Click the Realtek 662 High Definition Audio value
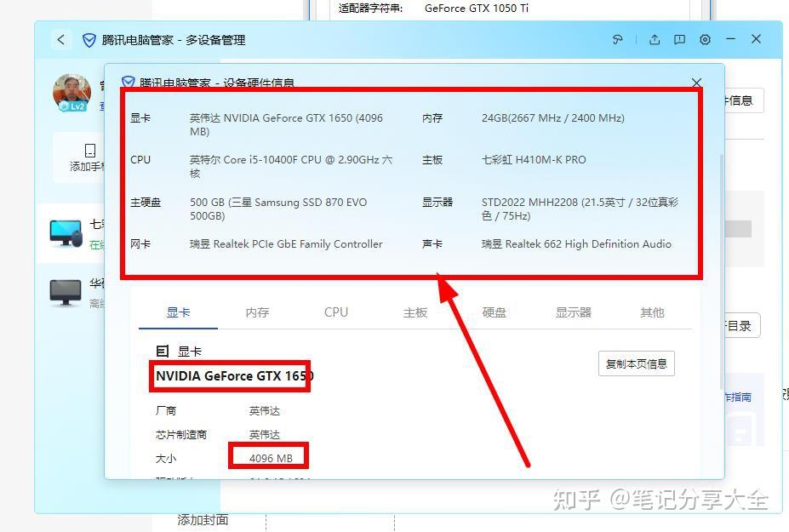Image resolution: width=789 pixels, height=532 pixels. tap(576, 244)
